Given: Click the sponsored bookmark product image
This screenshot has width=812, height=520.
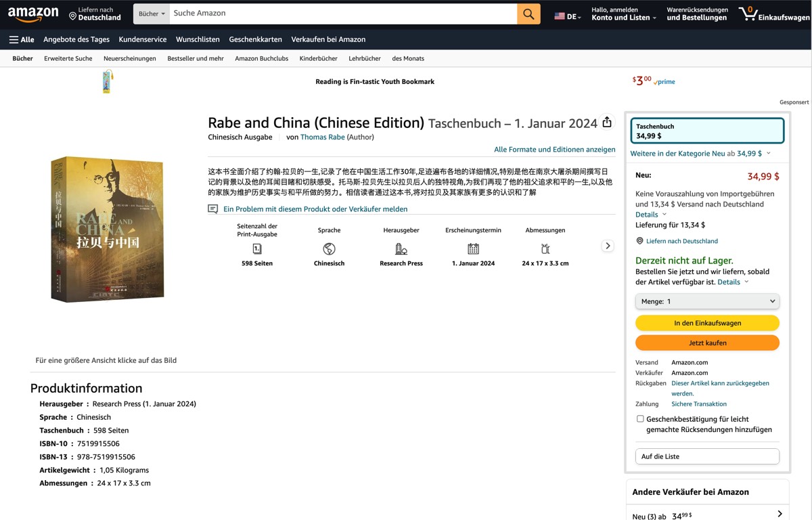Looking at the screenshot, I should tap(108, 81).
